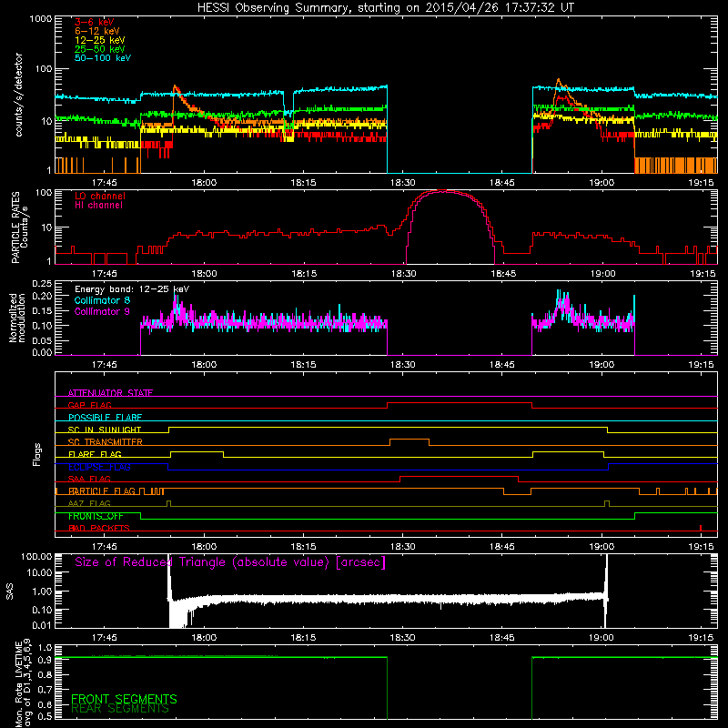Select the Collimator 9 legend label
This screenshot has width=728, height=728.
102,311
